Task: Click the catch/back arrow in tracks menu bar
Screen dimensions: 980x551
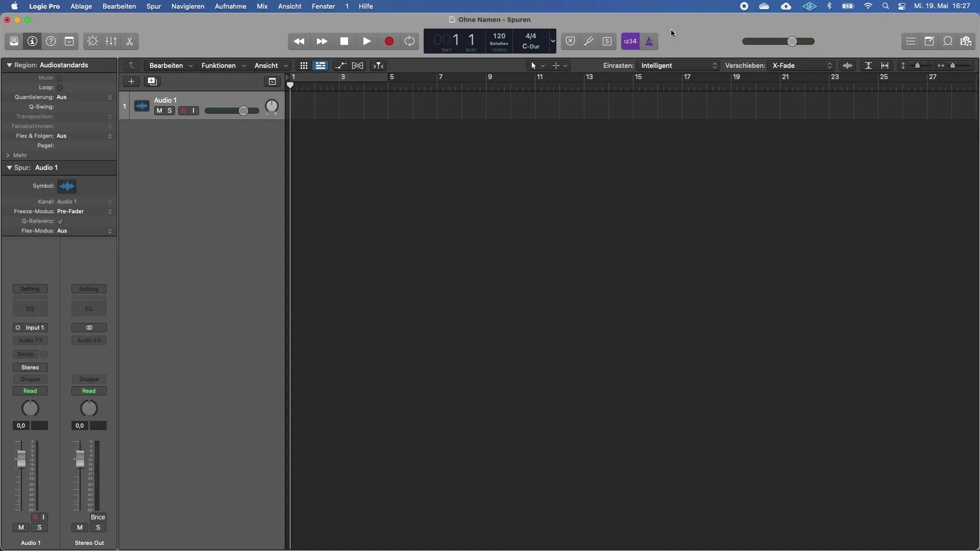Action: click(132, 65)
